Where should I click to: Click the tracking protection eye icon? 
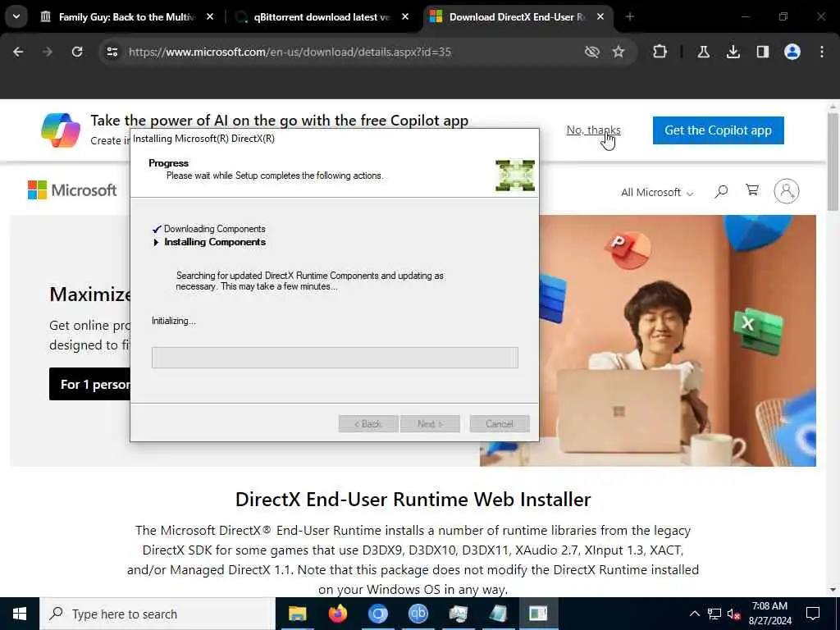click(x=591, y=52)
